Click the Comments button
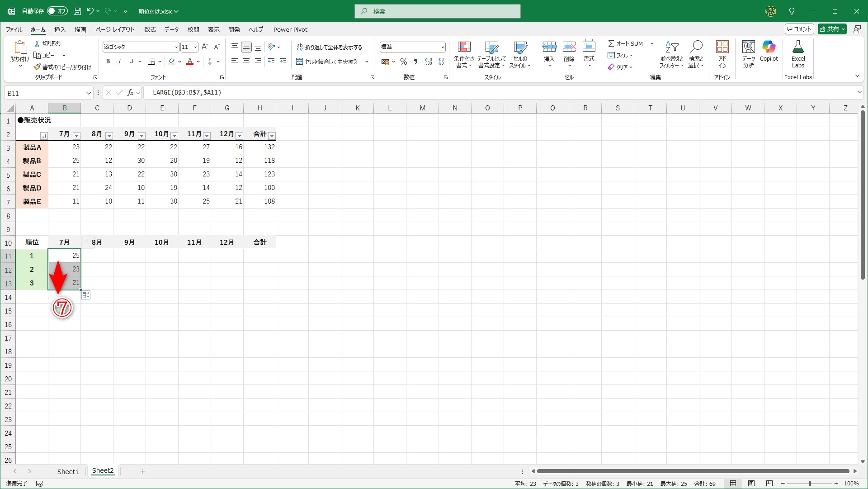 tap(799, 29)
